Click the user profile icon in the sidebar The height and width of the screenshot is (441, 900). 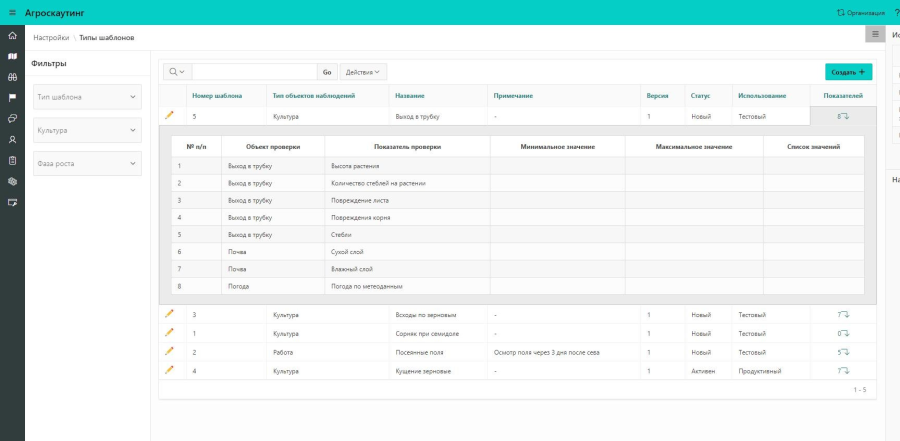pos(12,139)
